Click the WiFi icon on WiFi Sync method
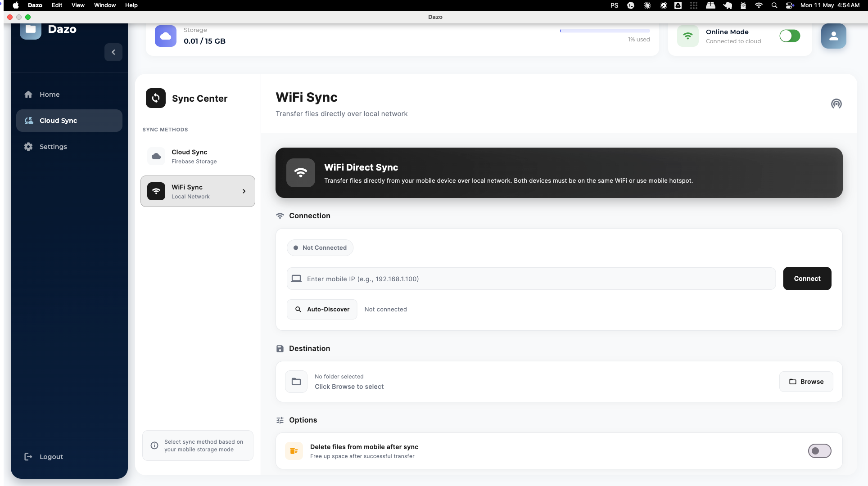The width and height of the screenshot is (868, 486). coord(156,191)
